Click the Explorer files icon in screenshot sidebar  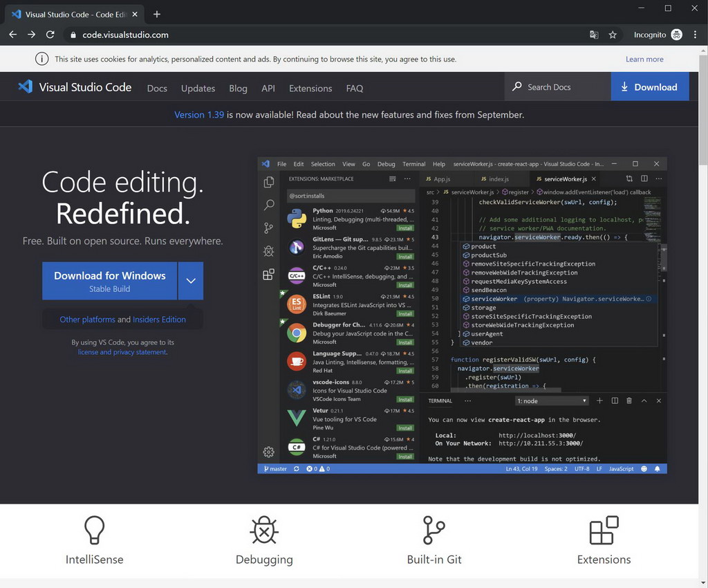click(x=269, y=181)
